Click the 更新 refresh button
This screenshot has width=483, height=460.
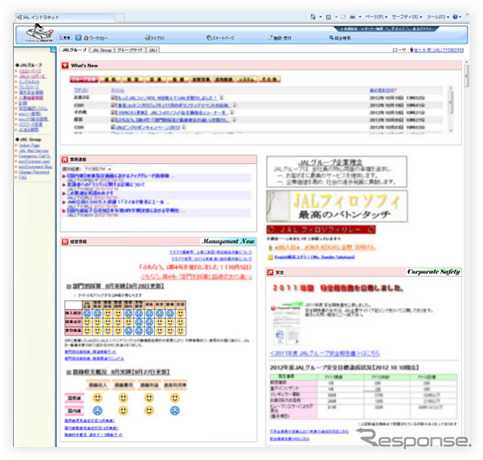(65, 38)
